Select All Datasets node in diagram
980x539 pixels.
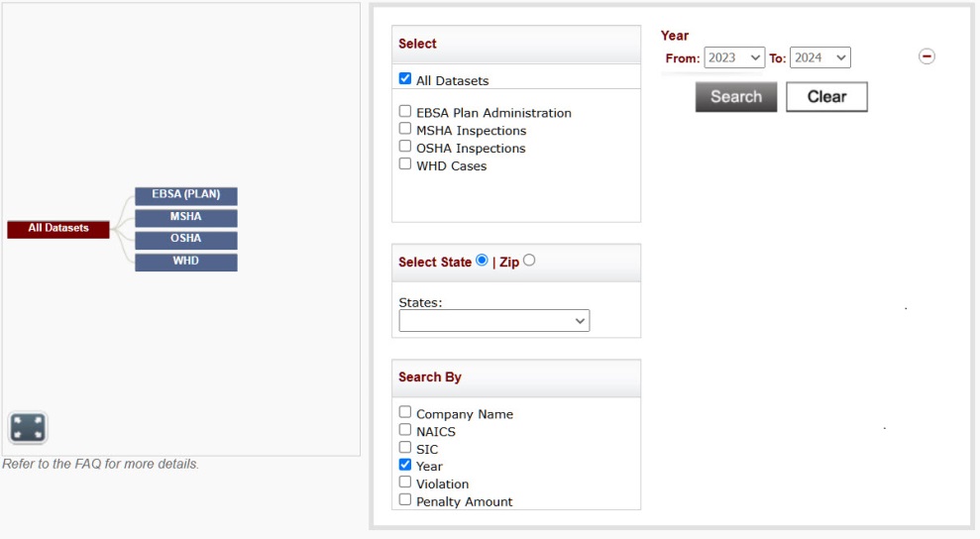(58, 229)
